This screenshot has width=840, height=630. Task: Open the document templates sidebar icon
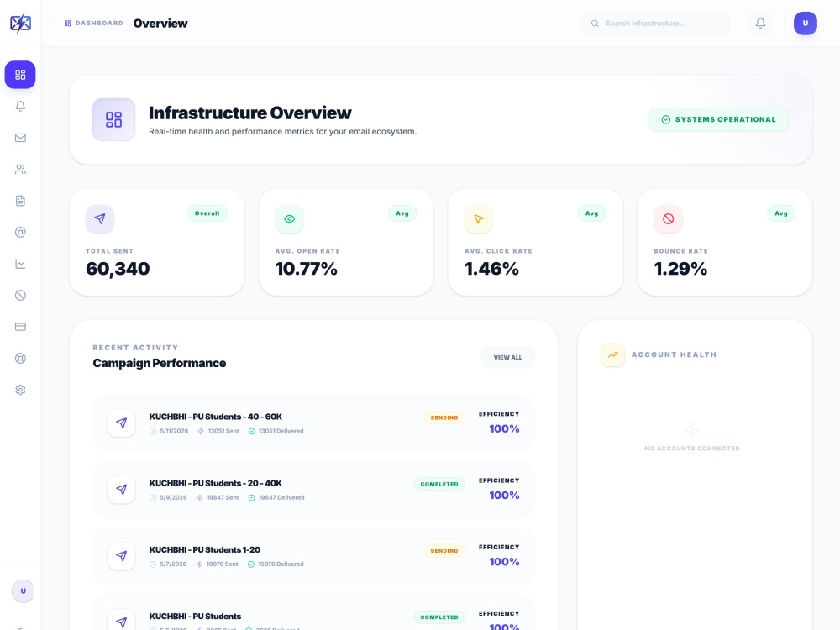point(20,201)
